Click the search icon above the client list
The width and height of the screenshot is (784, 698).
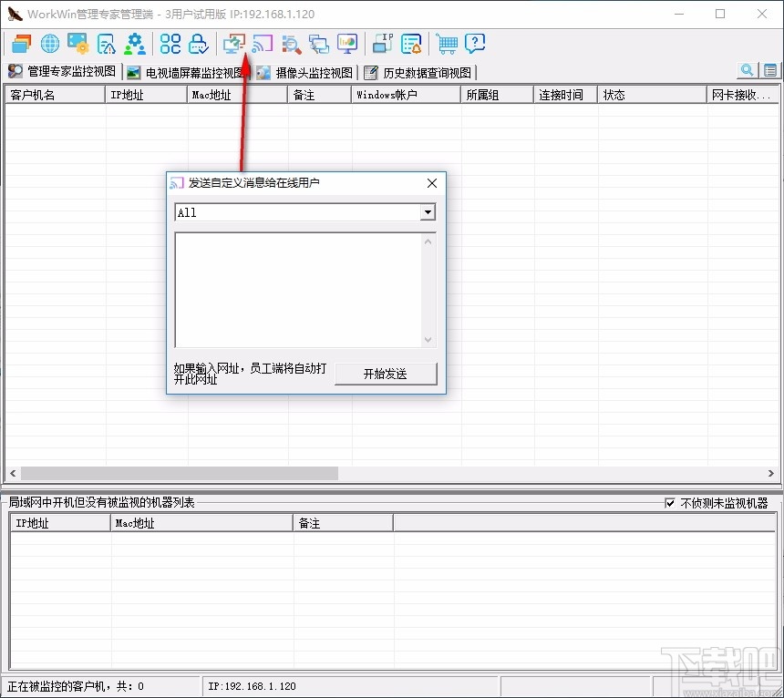[747, 69]
